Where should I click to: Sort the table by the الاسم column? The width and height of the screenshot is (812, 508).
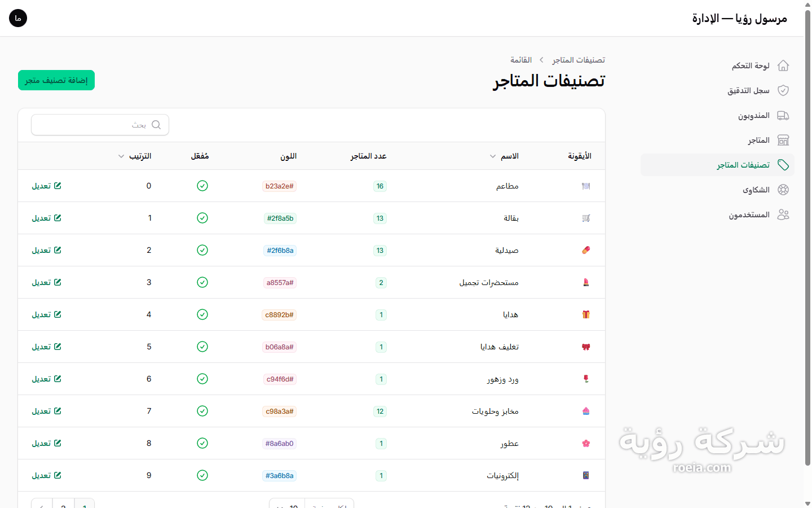point(504,156)
